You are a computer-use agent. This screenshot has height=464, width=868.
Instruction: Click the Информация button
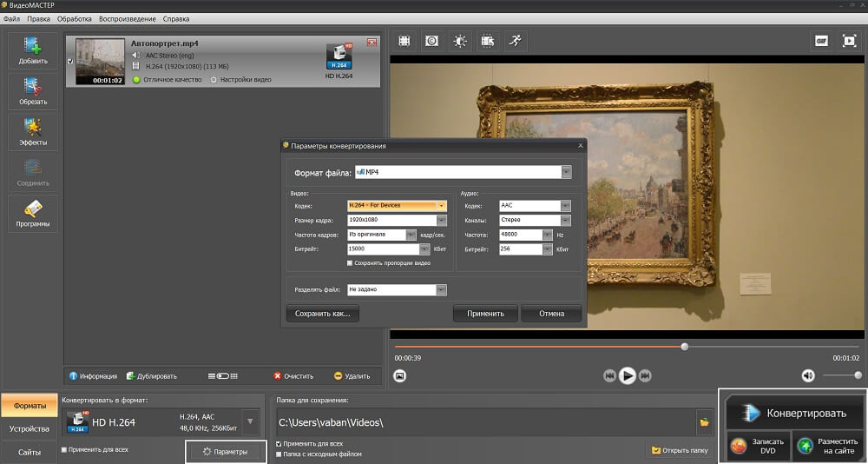(93, 376)
